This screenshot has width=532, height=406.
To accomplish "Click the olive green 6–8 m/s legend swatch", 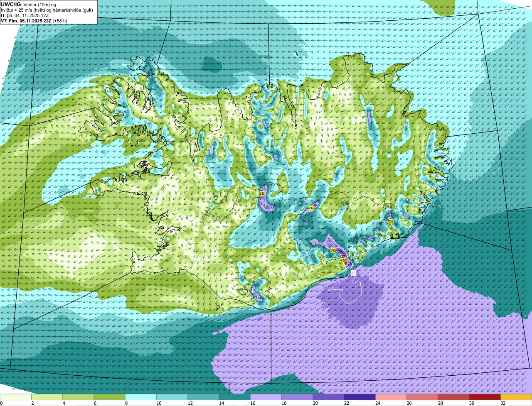I will coord(109,397).
